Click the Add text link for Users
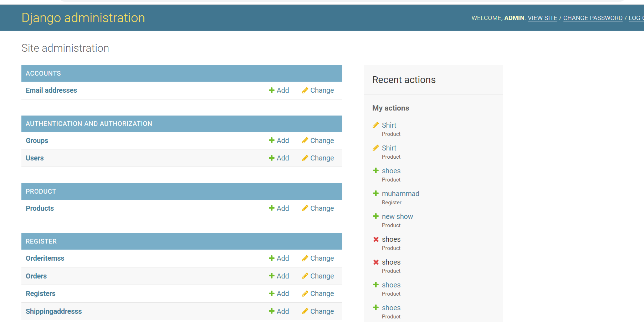644x322 pixels. tap(283, 158)
